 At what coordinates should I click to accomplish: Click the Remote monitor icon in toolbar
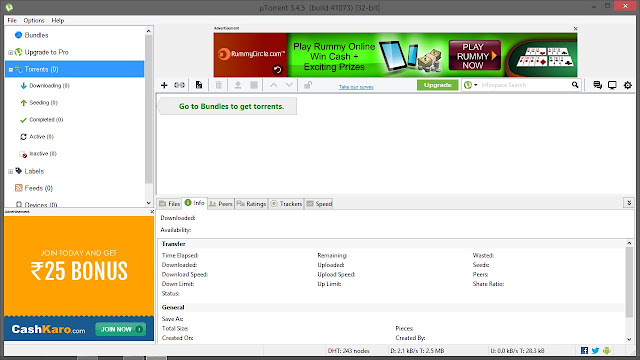pyautogui.click(x=612, y=85)
